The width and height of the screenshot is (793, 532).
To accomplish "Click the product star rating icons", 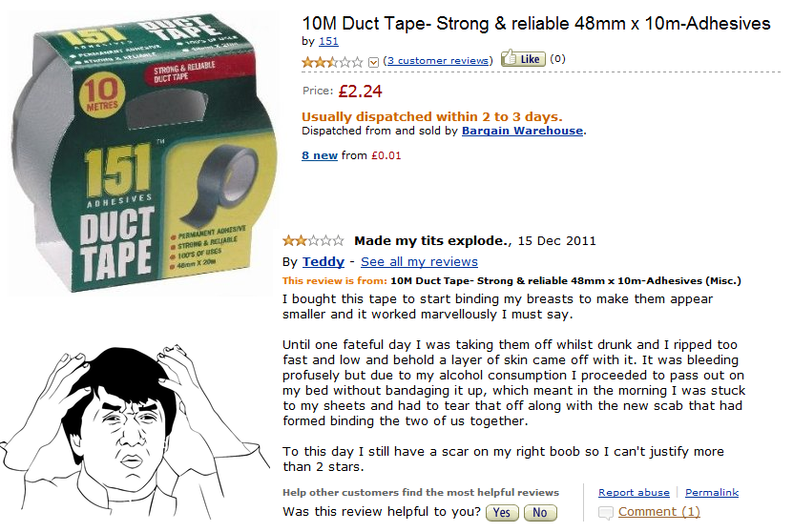I will click(332, 62).
